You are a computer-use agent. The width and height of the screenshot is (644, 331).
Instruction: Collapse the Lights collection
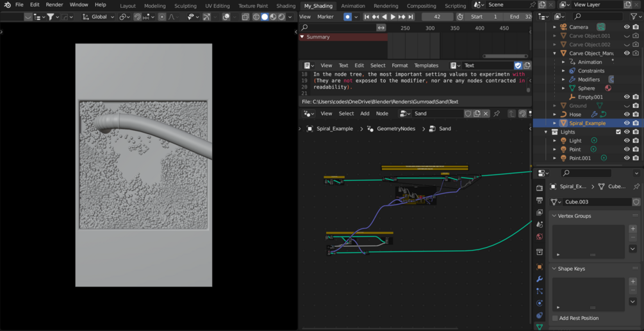click(546, 132)
